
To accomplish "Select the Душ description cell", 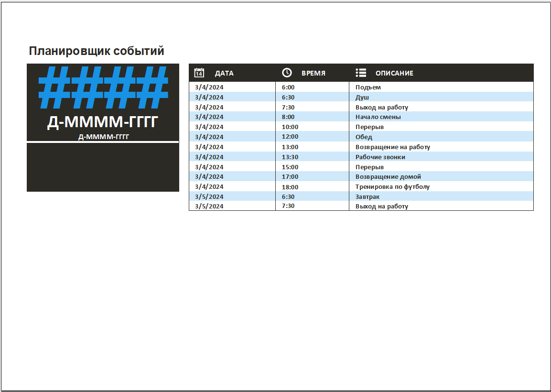I will pyautogui.click(x=362, y=98).
